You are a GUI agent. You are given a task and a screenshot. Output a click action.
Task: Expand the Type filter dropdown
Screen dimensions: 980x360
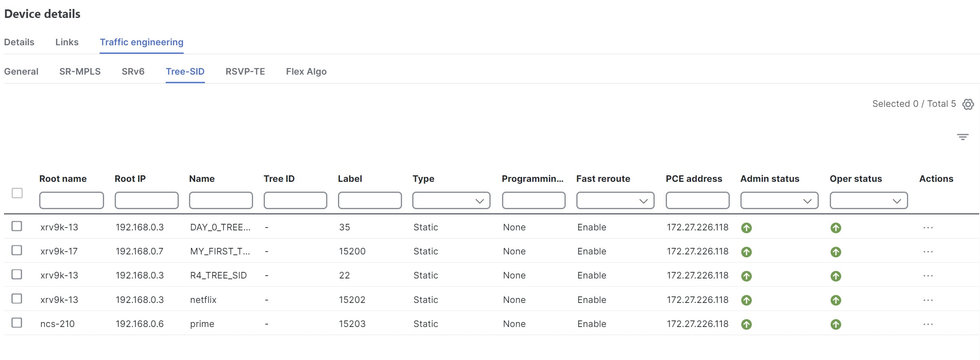tap(451, 201)
